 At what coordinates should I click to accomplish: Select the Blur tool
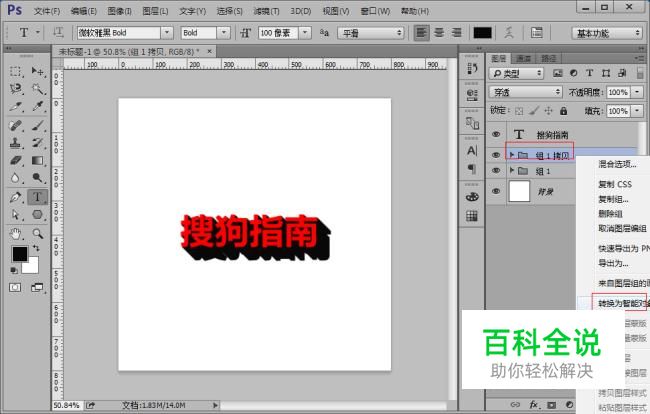click(16, 178)
